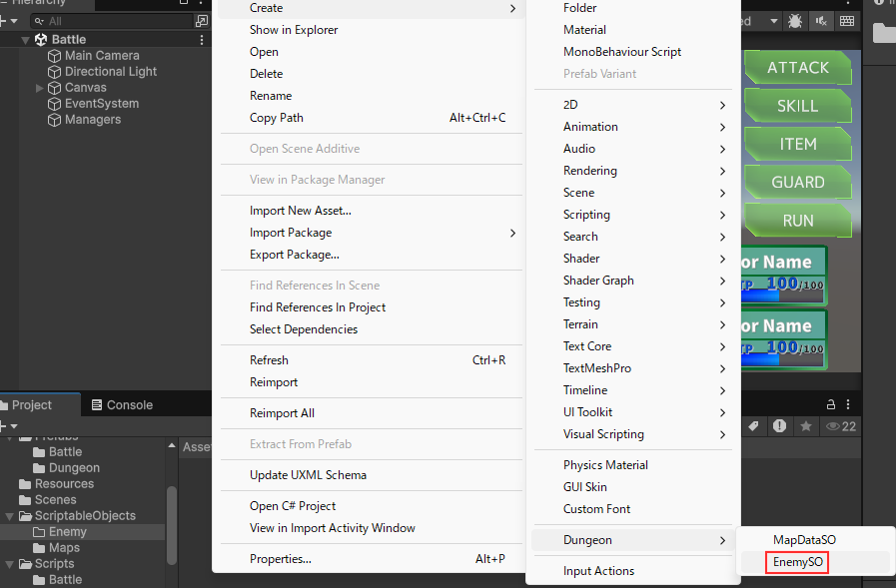The width and height of the screenshot is (896, 588).
Task: Click the Main Camera cube icon
Action: (54, 56)
